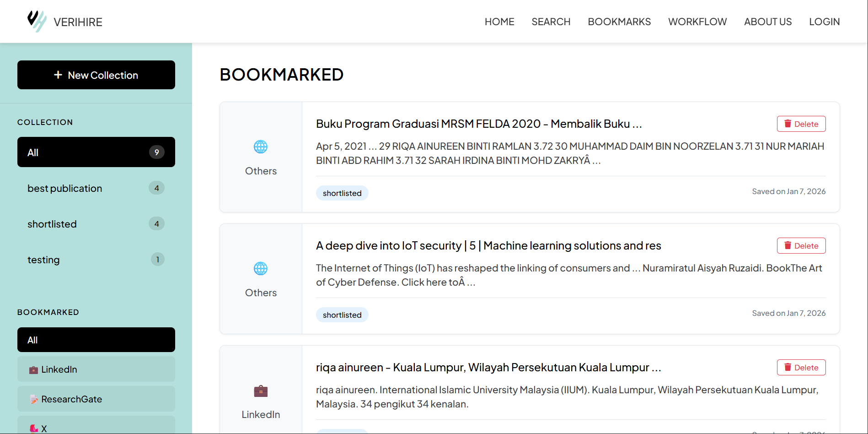Click the briefcase icon beside LinkedIn filter
Screen dimensions: 868x434
click(33, 370)
